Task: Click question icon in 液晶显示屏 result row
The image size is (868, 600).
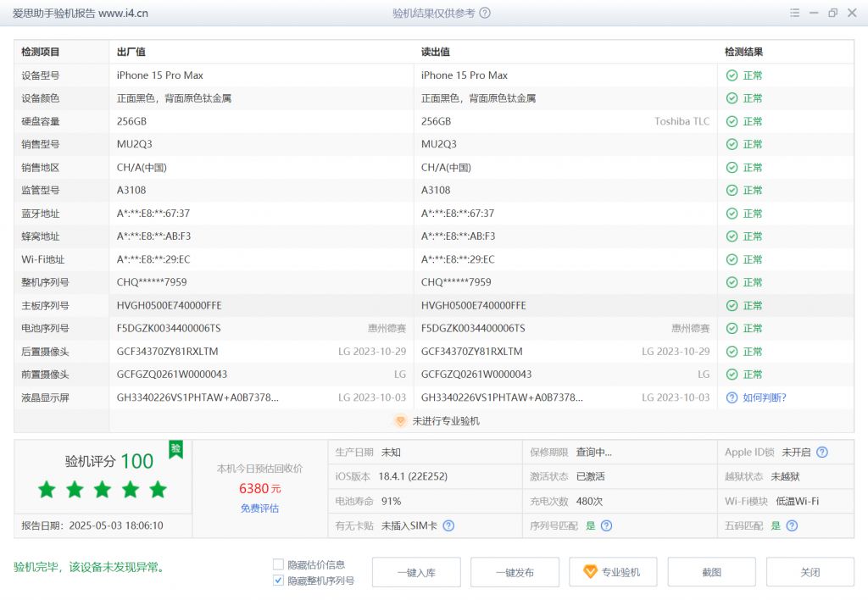Action: pos(732,397)
